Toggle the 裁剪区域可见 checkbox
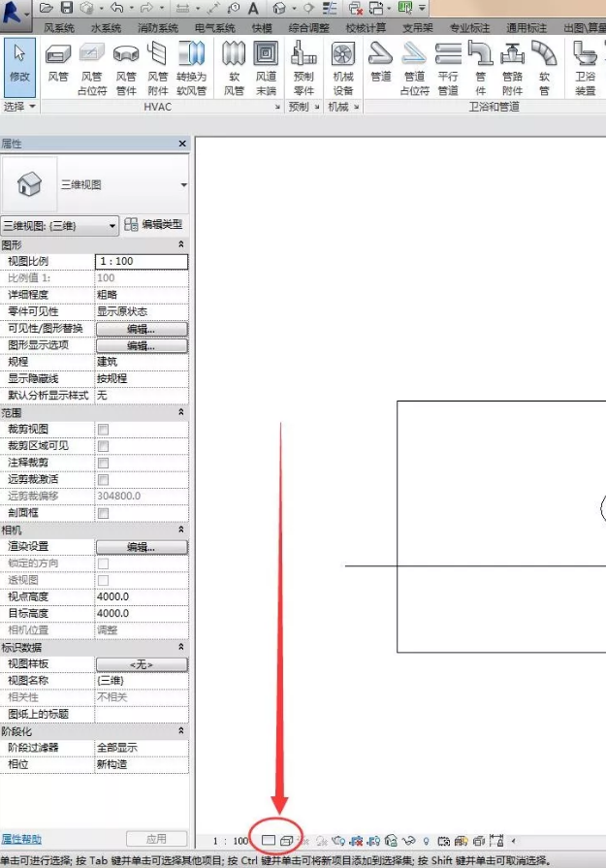Image resolution: width=606 pixels, height=868 pixels. pyautogui.click(x=103, y=445)
